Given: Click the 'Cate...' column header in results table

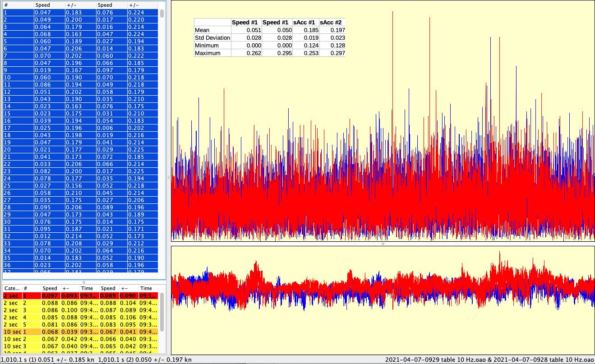Looking at the screenshot, I should pyautogui.click(x=12, y=288).
